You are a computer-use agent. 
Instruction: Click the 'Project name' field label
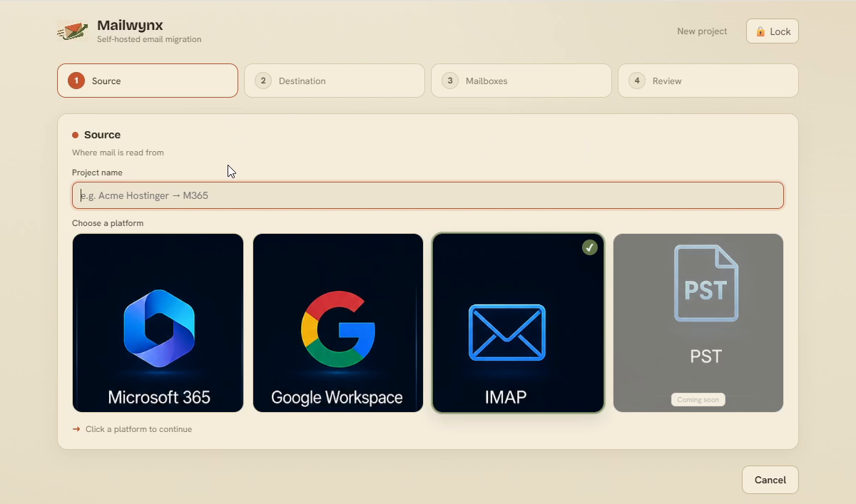[x=97, y=173]
